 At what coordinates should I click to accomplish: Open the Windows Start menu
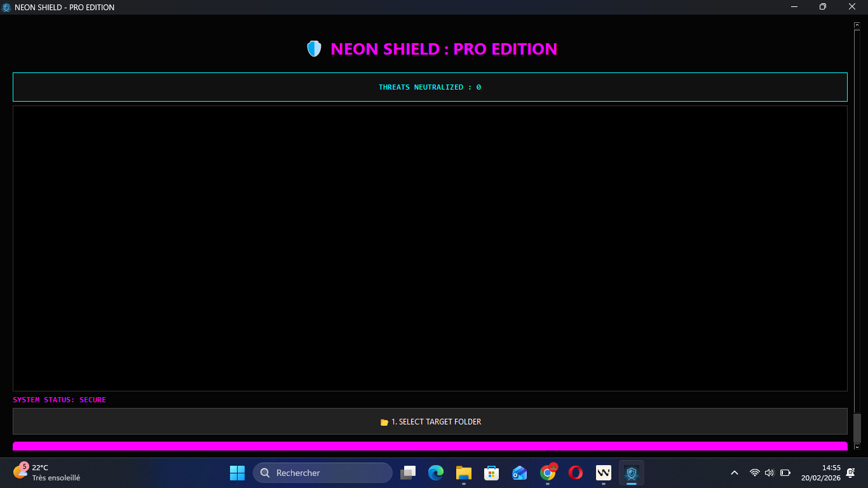pos(237,473)
